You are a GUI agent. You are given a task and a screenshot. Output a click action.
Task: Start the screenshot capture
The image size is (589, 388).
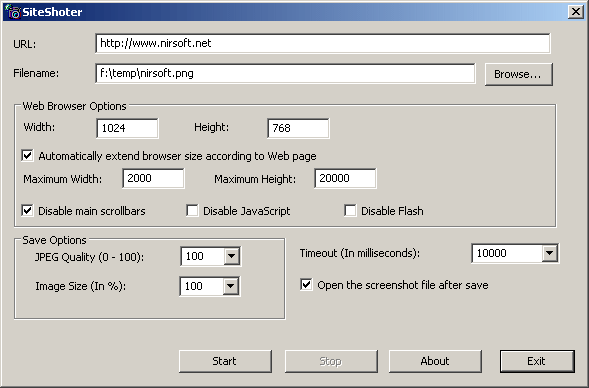pos(225,361)
